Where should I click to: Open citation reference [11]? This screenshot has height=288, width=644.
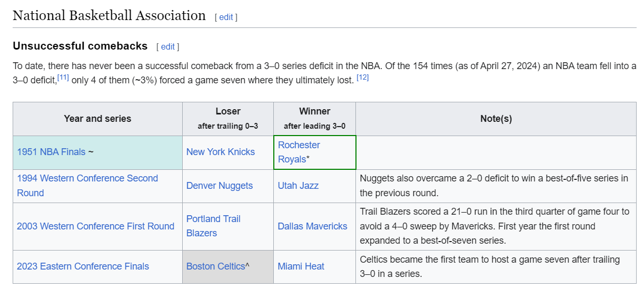[x=63, y=78]
